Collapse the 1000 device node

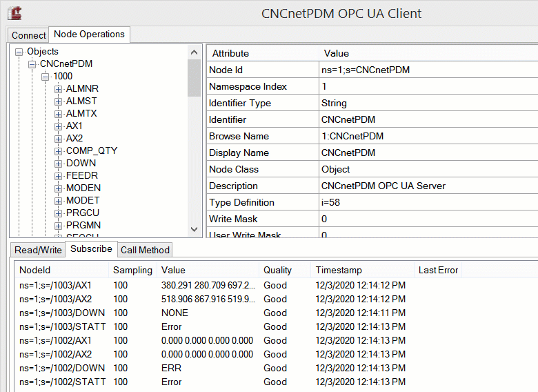[45, 77]
